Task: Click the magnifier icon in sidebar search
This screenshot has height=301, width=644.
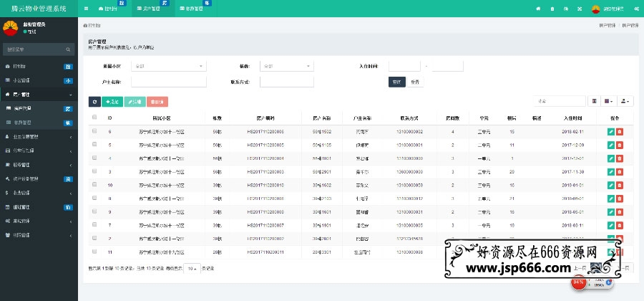Action: coord(69,49)
